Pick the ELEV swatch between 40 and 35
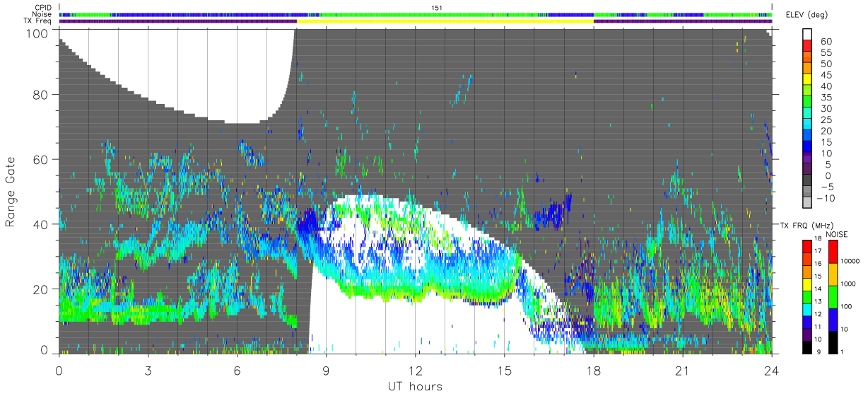 807,92
